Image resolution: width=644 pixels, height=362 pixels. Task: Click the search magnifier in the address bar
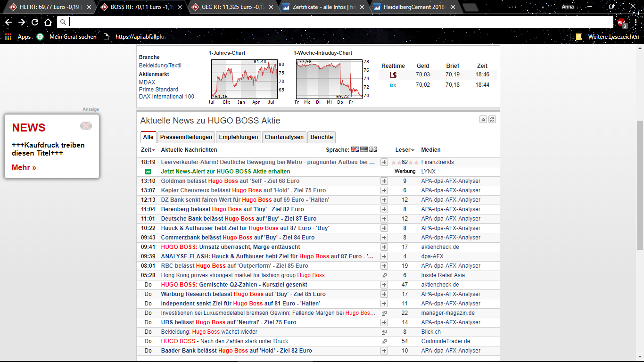[x=63, y=22]
